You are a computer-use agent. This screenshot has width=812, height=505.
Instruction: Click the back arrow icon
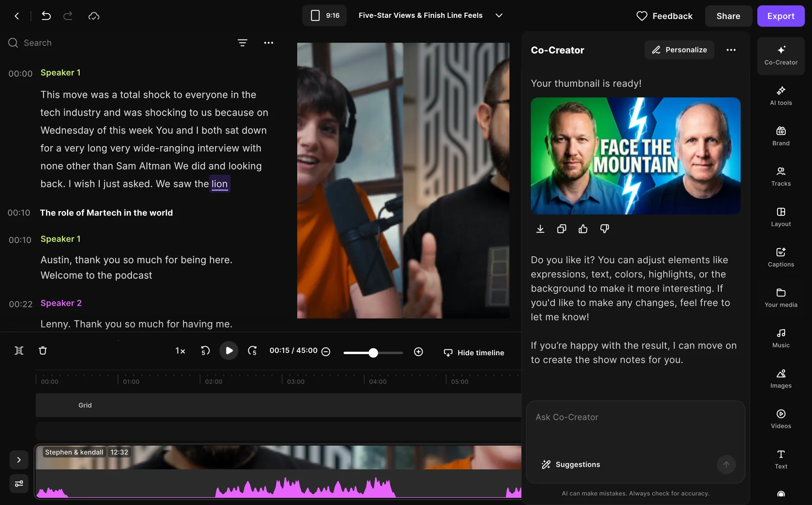click(17, 16)
